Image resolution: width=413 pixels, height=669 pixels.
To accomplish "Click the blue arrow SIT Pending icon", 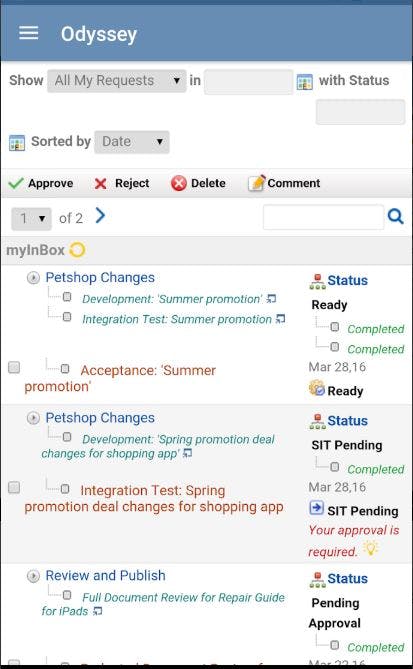I will pos(317,508).
